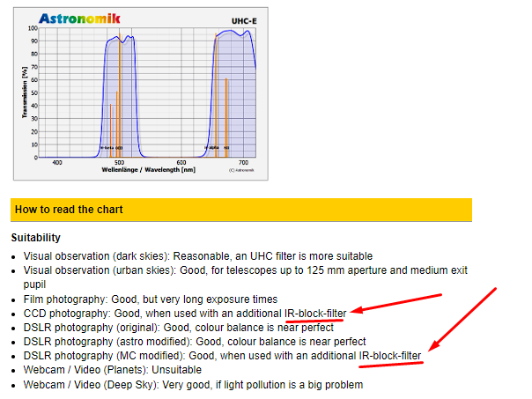Screen dimensions: 532x399
Task: Select the "DSLR photography (original)" line
Action: [x=179, y=328]
